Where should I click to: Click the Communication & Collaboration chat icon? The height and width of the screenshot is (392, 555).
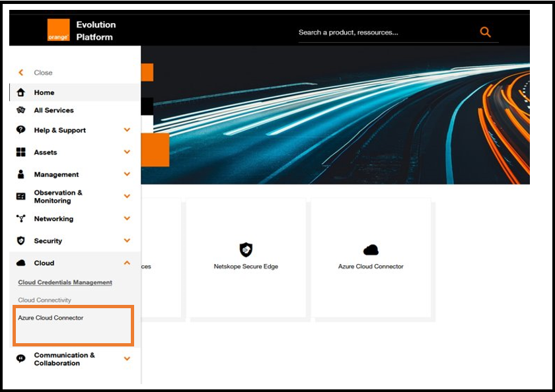click(x=21, y=359)
